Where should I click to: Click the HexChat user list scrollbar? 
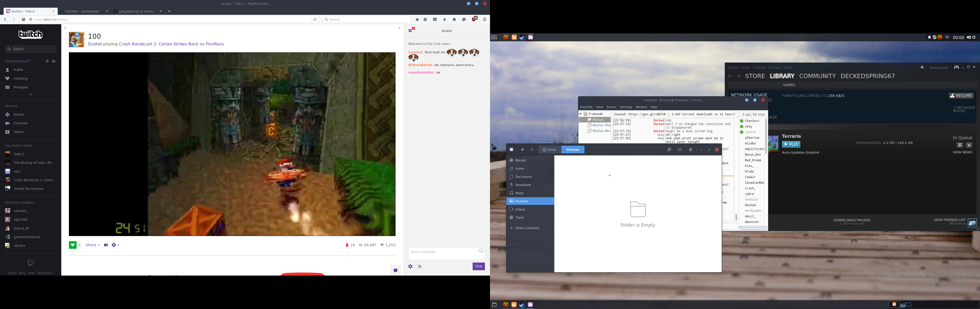pyautogui.click(x=766, y=137)
